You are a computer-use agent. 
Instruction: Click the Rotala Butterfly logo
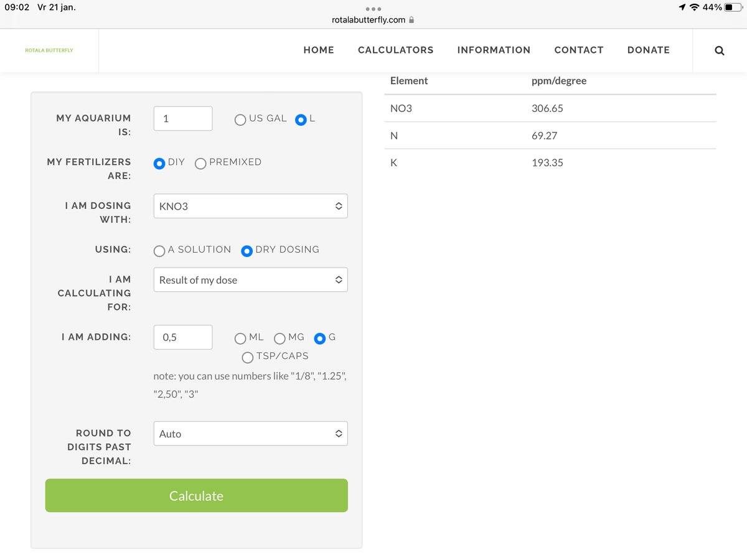[x=49, y=50]
